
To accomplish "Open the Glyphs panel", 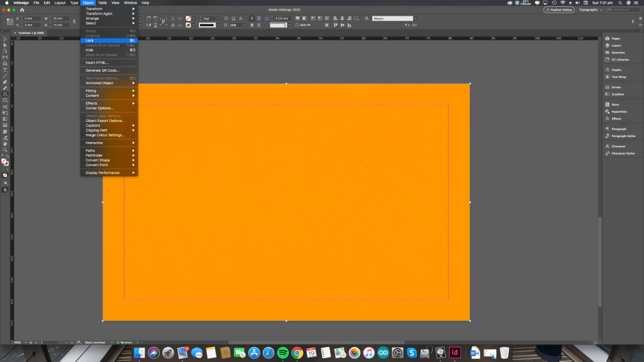I will click(616, 70).
